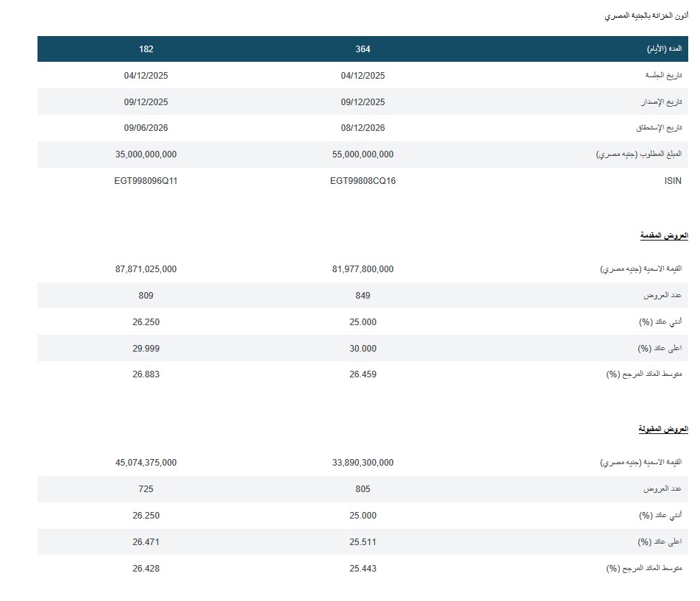Select the ISIN code EGT998096Q11
Viewport: 700px width, 601px height.
point(146,181)
